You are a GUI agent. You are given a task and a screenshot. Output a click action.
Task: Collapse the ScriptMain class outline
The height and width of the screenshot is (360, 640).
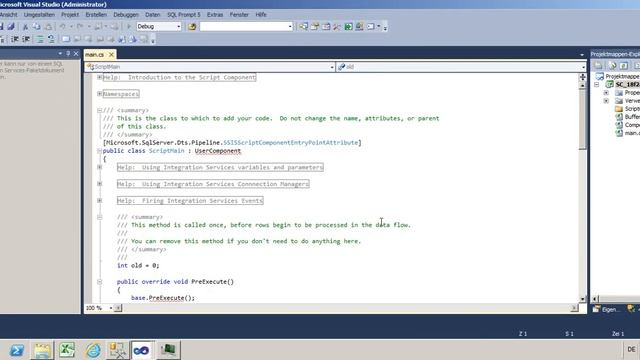(100, 151)
